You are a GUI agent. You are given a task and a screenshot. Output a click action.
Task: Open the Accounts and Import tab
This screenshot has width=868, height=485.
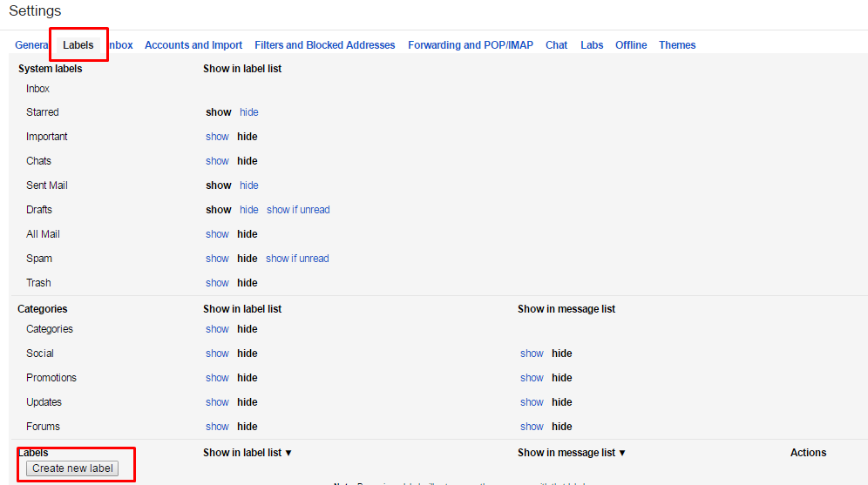pos(193,45)
